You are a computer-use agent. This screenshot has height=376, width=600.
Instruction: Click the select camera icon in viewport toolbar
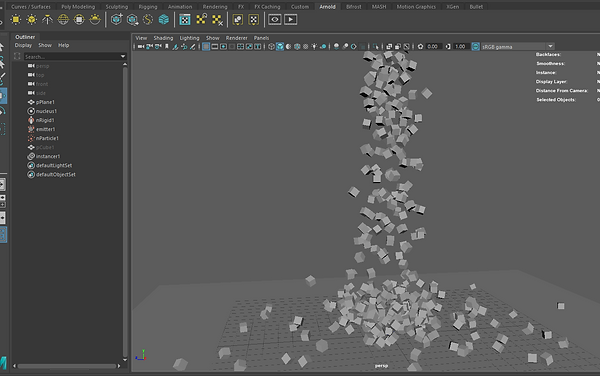tap(141, 47)
